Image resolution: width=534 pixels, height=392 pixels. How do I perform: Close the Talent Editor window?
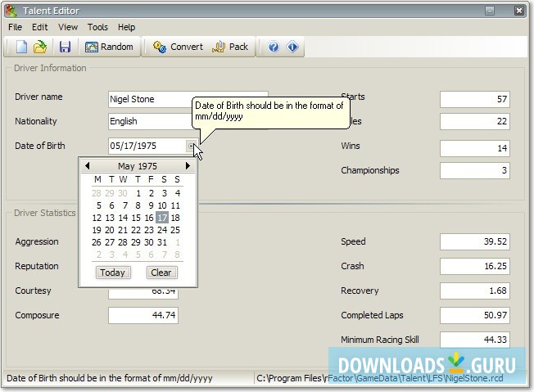pos(519,11)
